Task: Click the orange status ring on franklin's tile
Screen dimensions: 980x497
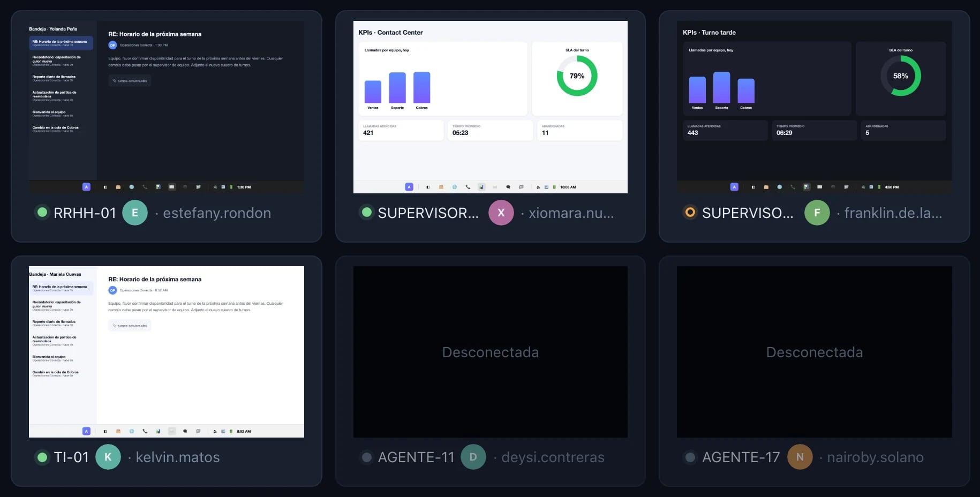Action: [x=690, y=213]
